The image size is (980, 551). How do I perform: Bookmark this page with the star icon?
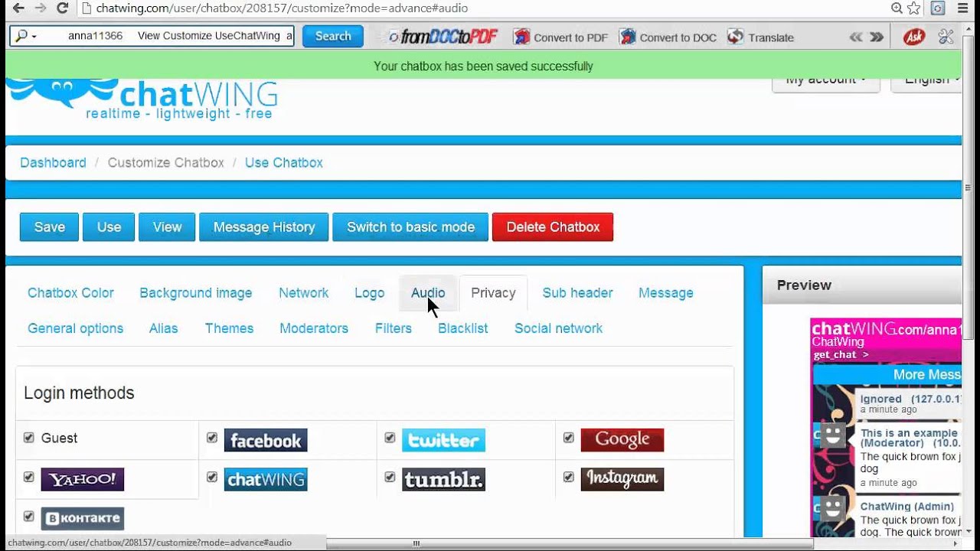coord(913,8)
